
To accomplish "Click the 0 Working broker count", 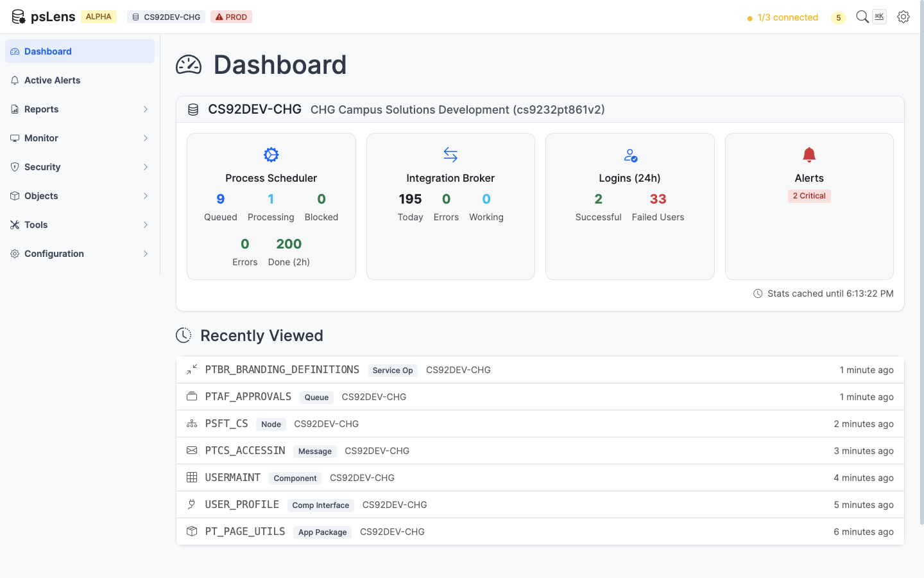I will [x=486, y=207].
